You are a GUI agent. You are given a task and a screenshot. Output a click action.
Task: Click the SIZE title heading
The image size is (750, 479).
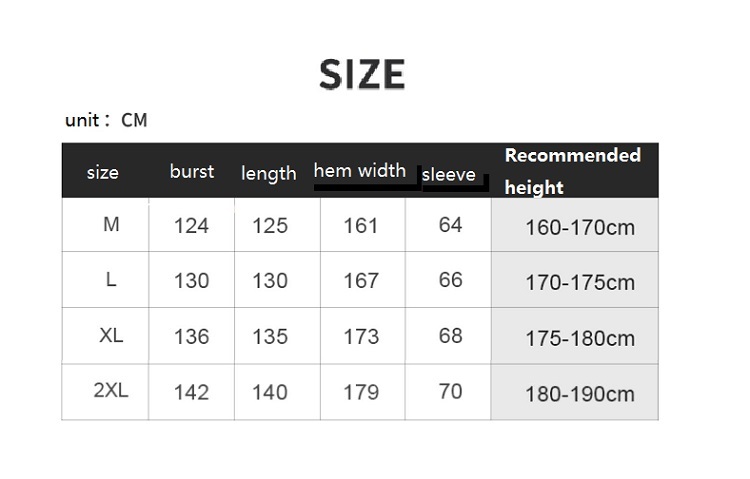pos(362,75)
